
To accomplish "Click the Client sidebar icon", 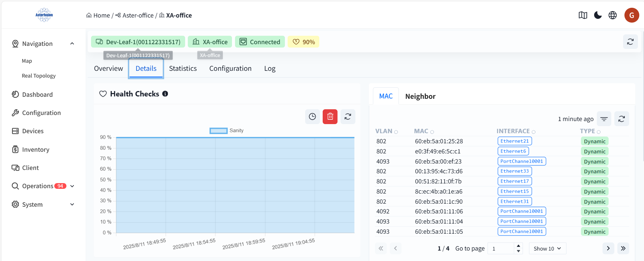I will (15, 168).
